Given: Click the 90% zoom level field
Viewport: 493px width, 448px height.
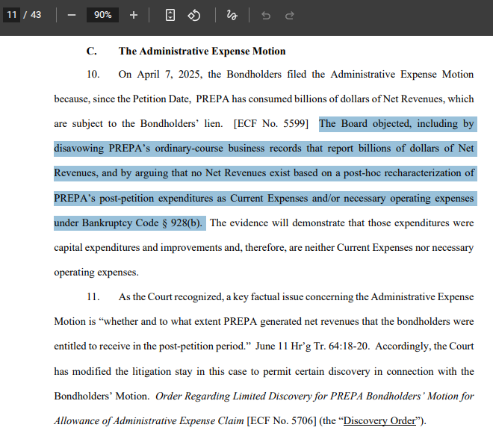Looking at the screenshot, I should click(x=102, y=15).
